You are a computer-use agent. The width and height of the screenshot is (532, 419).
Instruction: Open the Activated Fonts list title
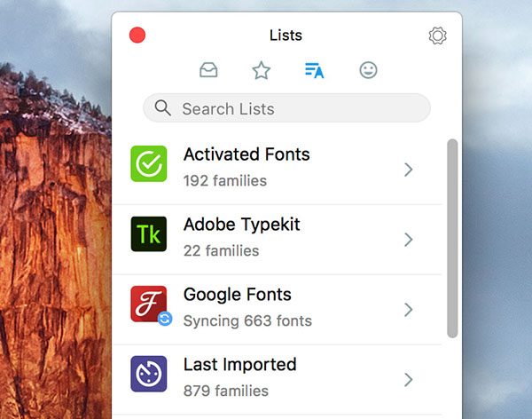(246, 154)
